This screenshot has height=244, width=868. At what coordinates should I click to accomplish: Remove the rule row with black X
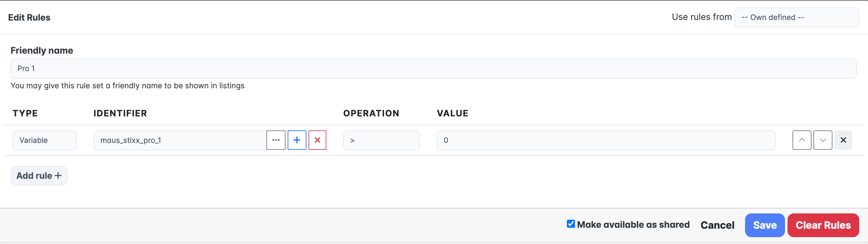[843, 140]
